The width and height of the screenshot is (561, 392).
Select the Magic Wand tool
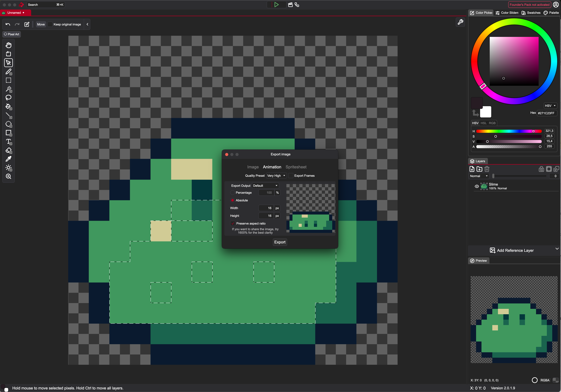(x=8, y=89)
